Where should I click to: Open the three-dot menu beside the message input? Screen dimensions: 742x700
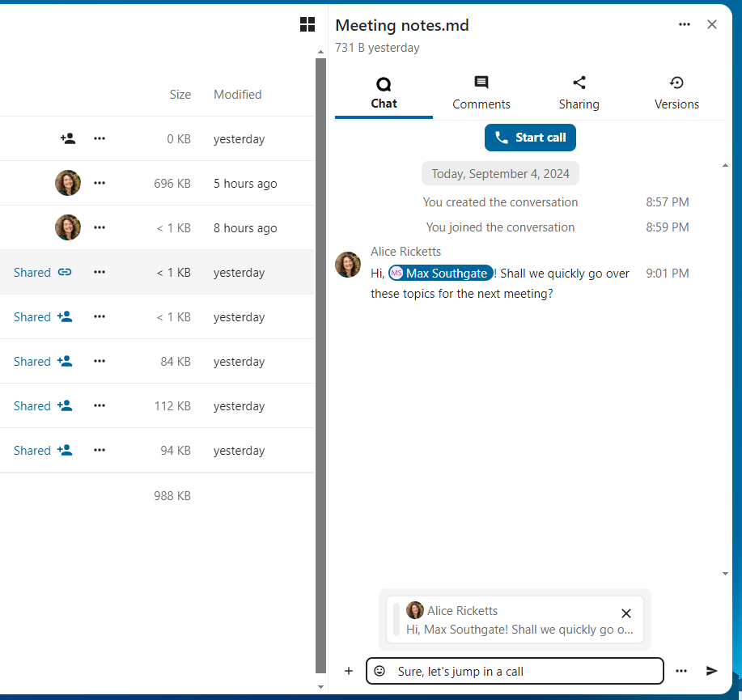click(x=681, y=671)
